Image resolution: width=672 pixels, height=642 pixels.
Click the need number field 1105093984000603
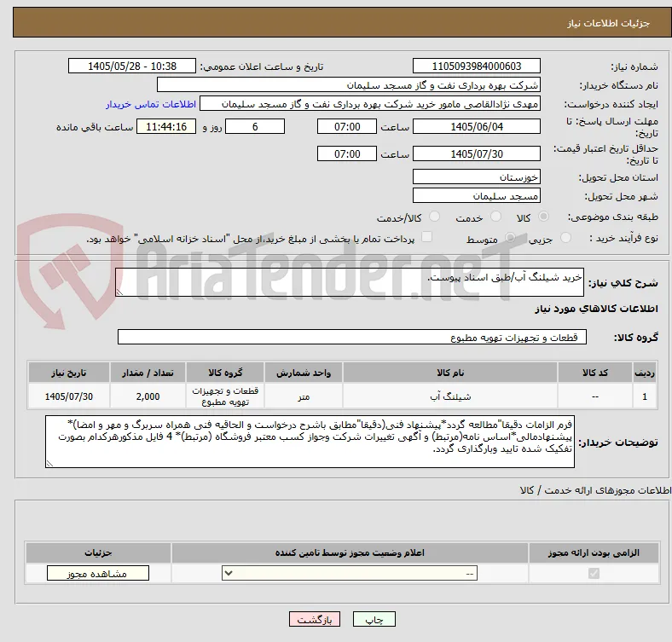point(476,66)
